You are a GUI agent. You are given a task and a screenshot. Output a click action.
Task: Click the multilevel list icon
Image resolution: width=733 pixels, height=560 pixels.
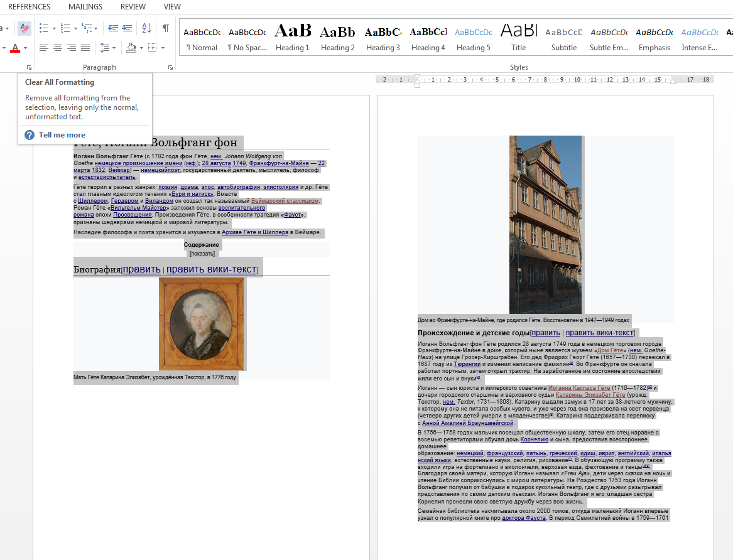(87, 28)
